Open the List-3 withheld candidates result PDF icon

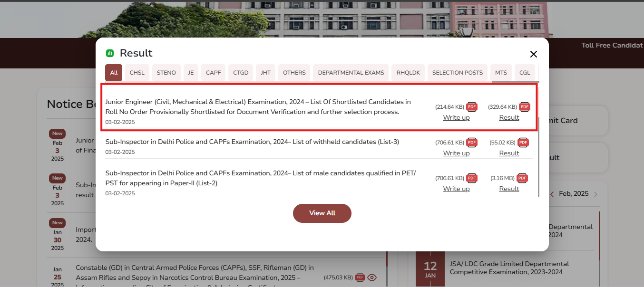[x=523, y=143]
